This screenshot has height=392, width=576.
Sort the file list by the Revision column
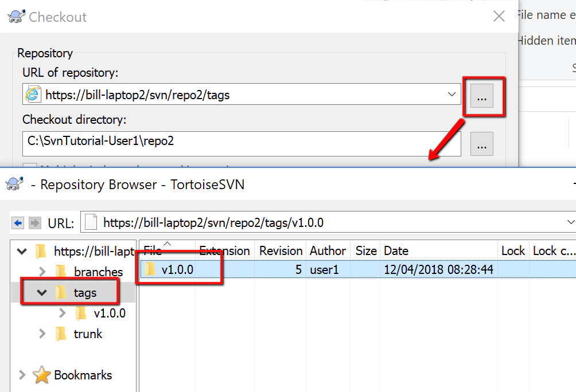[x=281, y=250]
